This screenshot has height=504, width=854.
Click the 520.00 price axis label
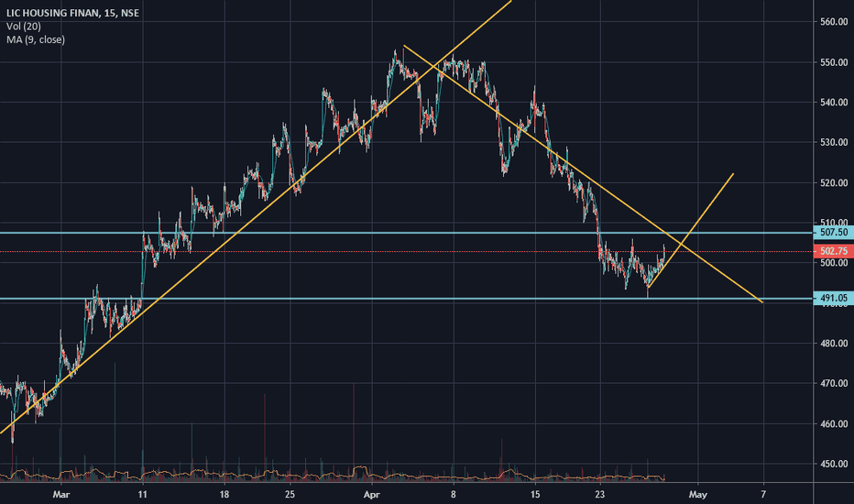(x=834, y=182)
